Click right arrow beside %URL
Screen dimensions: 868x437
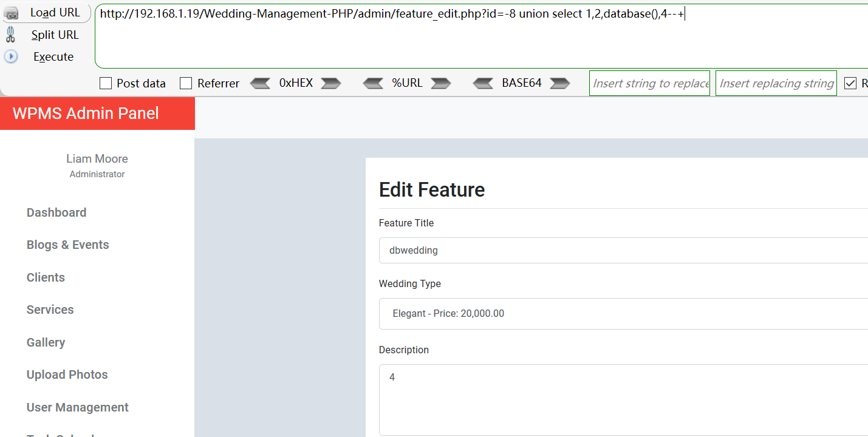[x=441, y=83]
